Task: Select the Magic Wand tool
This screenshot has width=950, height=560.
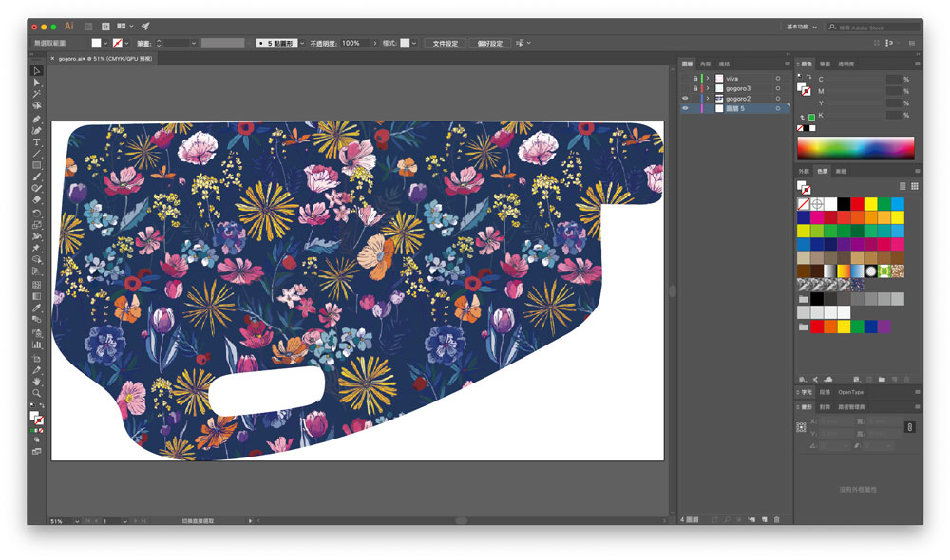Action: [37, 95]
